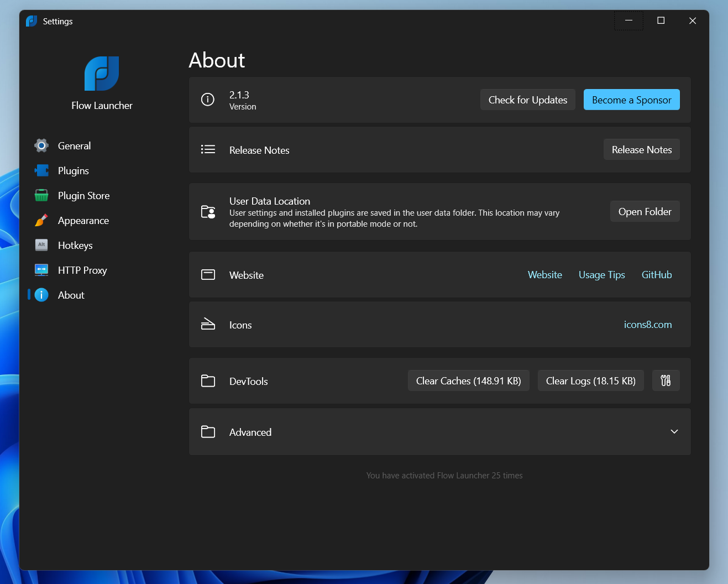Click the Icons row scanner icon
Screen dimensions: 728x584
pos(208,324)
